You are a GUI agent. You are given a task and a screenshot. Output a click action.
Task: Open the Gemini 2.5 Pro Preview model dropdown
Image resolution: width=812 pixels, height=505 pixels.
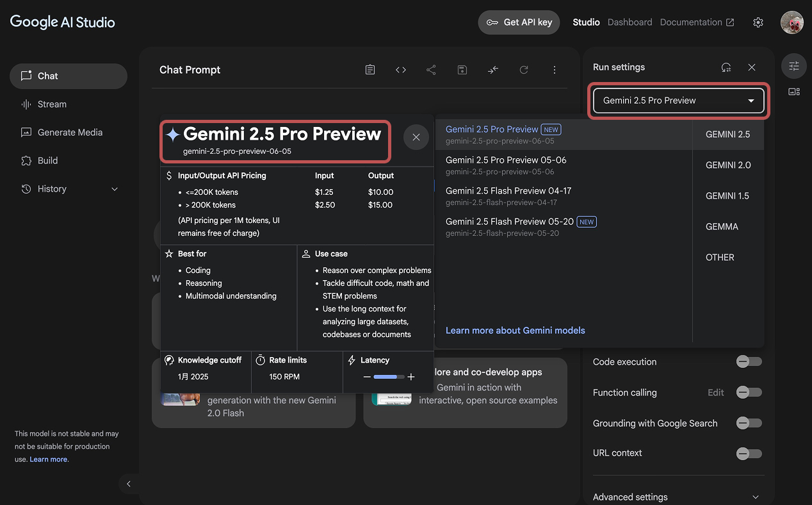pos(679,101)
